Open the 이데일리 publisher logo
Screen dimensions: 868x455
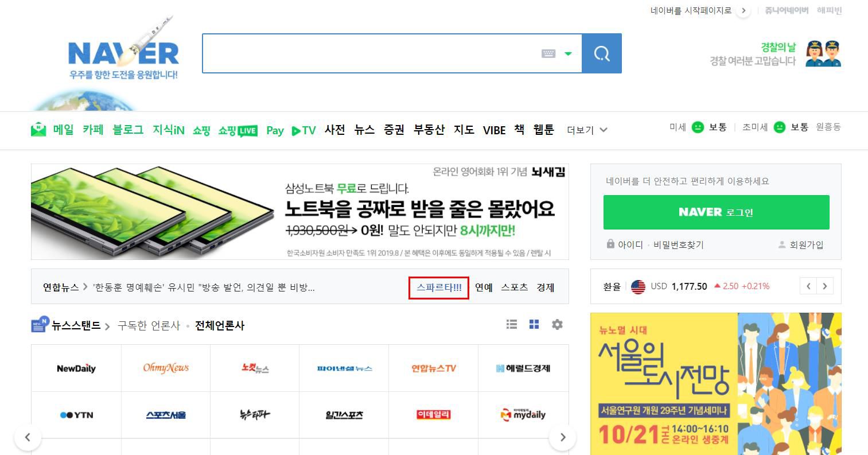click(x=434, y=414)
